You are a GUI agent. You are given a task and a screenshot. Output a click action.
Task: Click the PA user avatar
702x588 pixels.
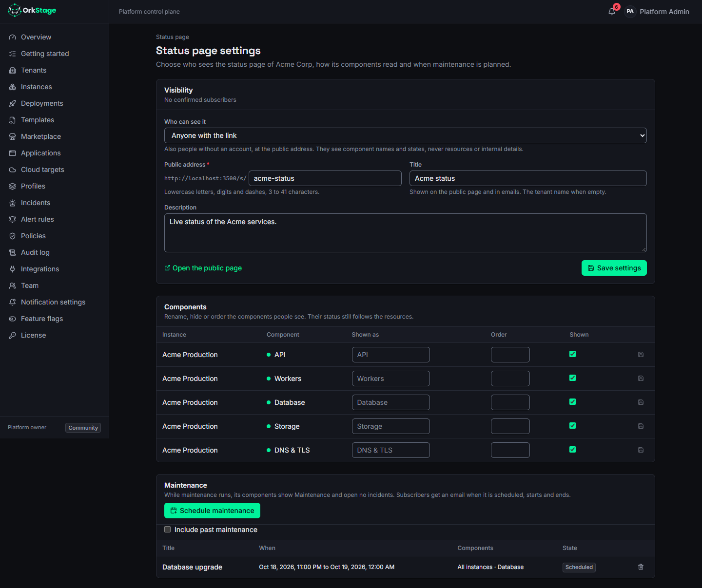click(x=630, y=12)
